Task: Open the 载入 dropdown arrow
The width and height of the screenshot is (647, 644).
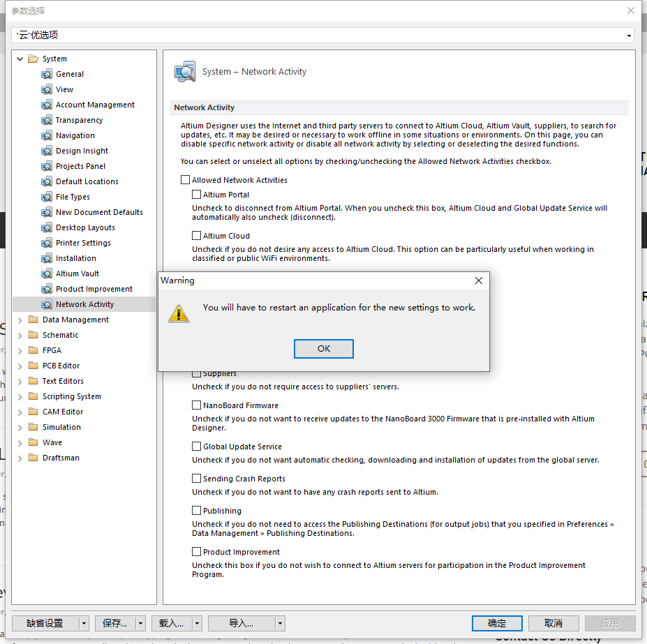Action: (197, 623)
